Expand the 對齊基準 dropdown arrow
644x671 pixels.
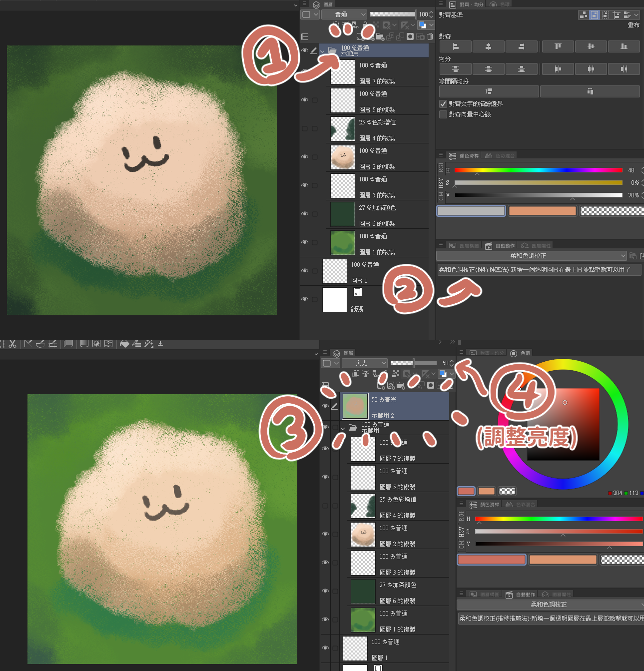coord(636,15)
